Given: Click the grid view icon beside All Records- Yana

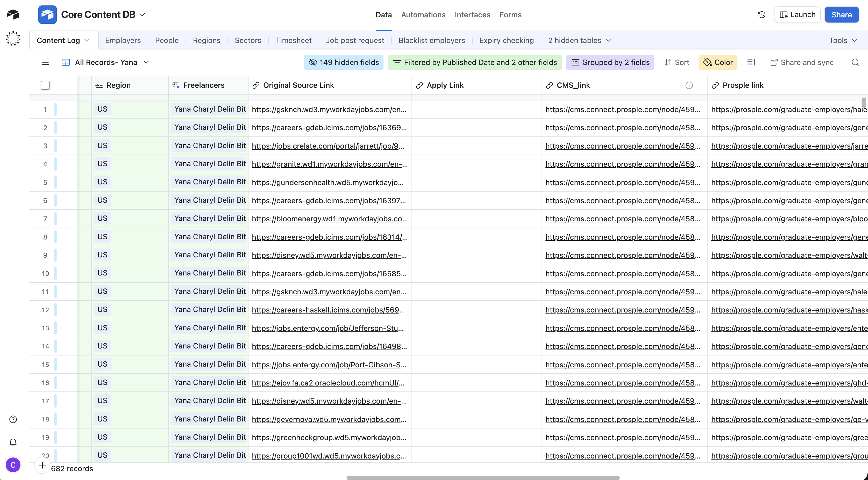Looking at the screenshot, I should pos(66,62).
